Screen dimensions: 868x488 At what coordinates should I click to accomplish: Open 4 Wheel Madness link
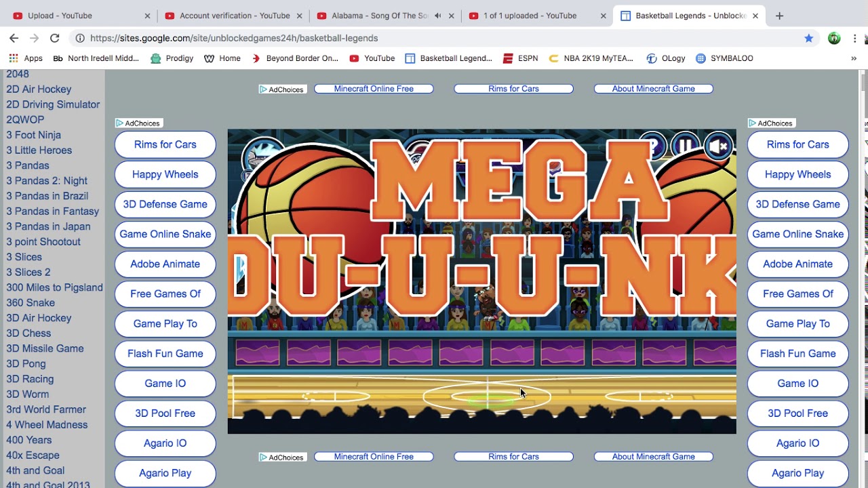[47, 424]
